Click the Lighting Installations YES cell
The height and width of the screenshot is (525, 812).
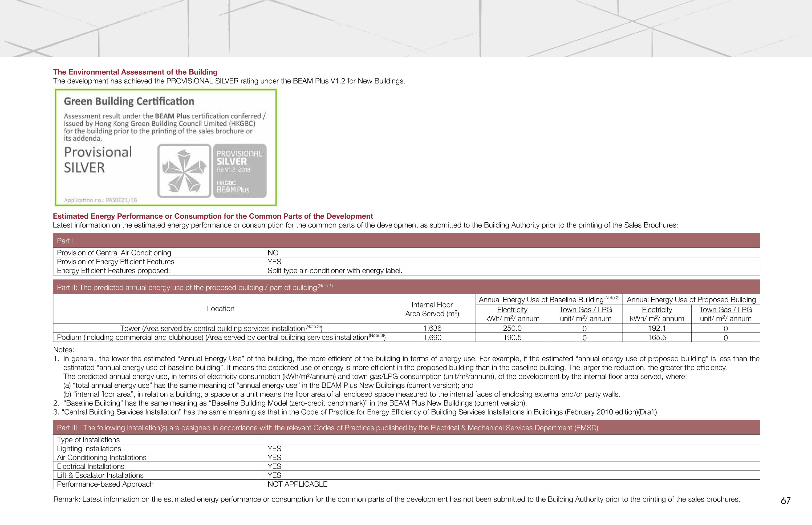pos(511,449)
